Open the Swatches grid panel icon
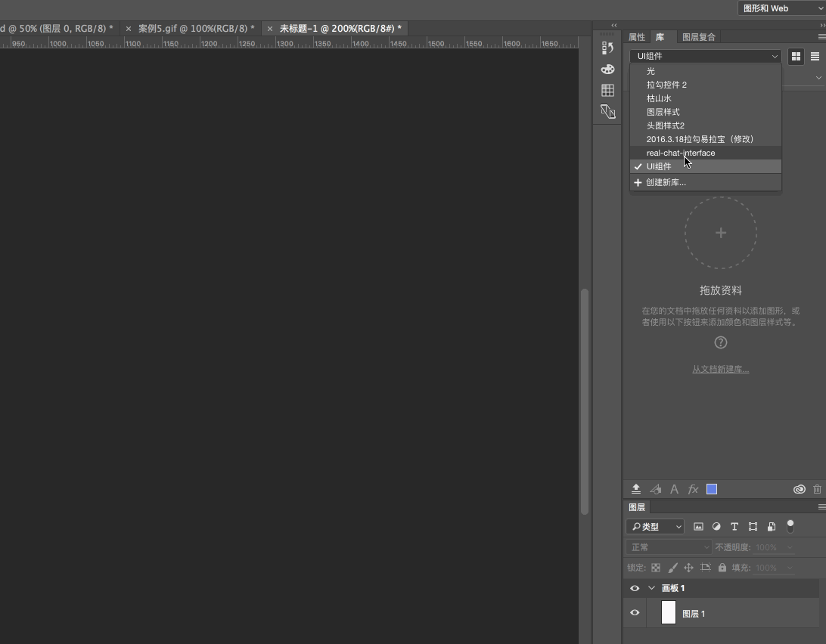Screen dimensions: 826x644 pyautogui.click(x=607, y=90)
